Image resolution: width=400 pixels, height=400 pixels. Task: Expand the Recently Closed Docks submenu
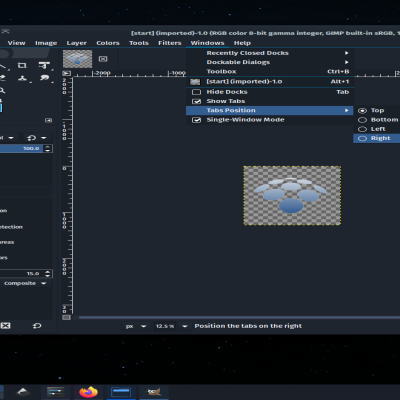pos(270,53)
